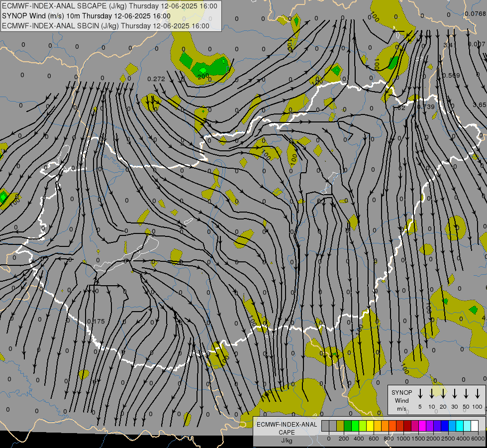The height and width of the screenshot is (448, 487).
Task: Pick the cyan swatch left of 4000 tick
Action: (x=459, y=426)
